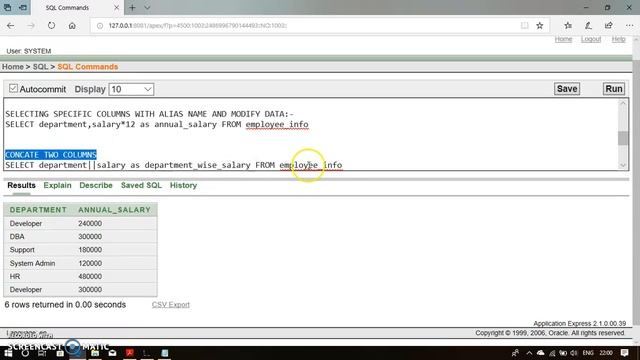Open tabs you've set aside icon
This screenshot has height=360, width=640.
(7, 7)
